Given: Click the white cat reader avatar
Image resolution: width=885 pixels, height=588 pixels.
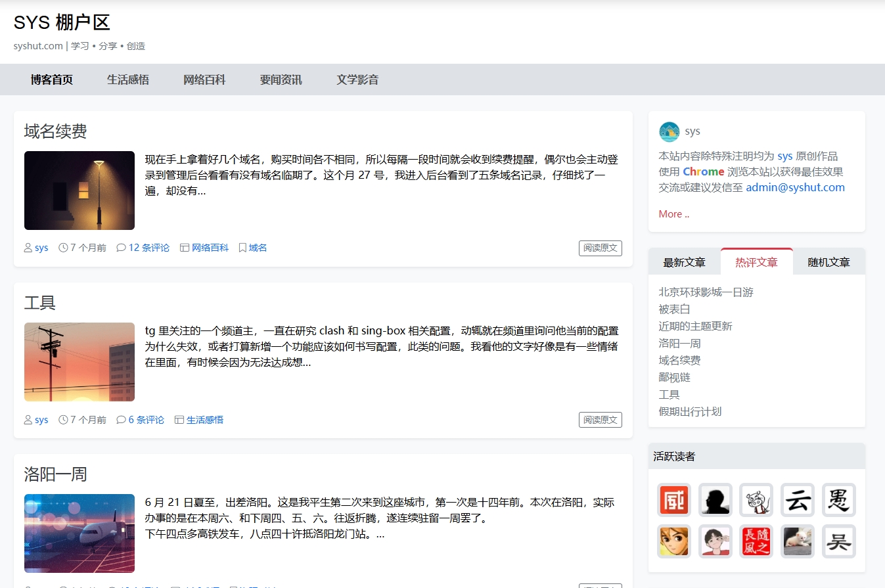Looking at the screenshot, I should coord(797,541).
